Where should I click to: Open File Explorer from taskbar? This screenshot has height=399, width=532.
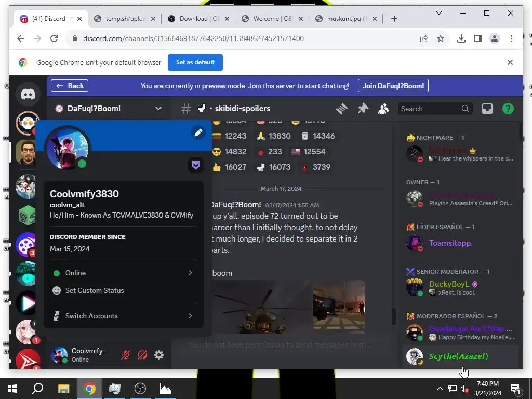(63, 389)
